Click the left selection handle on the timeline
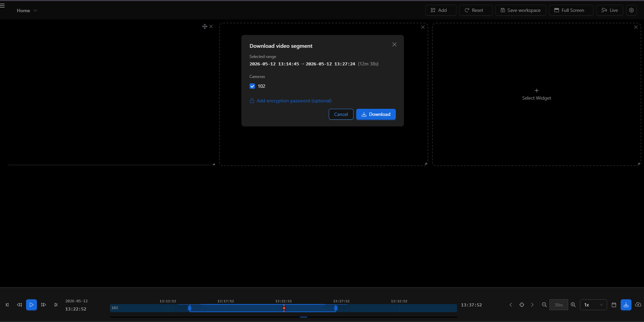 [190, 308]
